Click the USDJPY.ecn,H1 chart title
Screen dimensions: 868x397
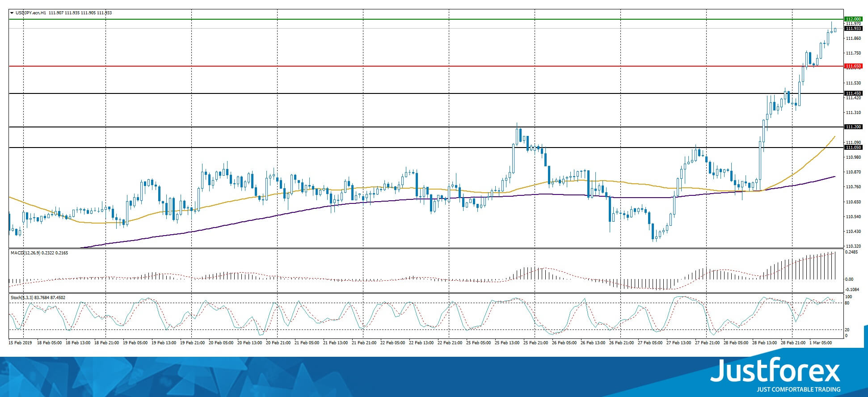click(x=31, y=13)
